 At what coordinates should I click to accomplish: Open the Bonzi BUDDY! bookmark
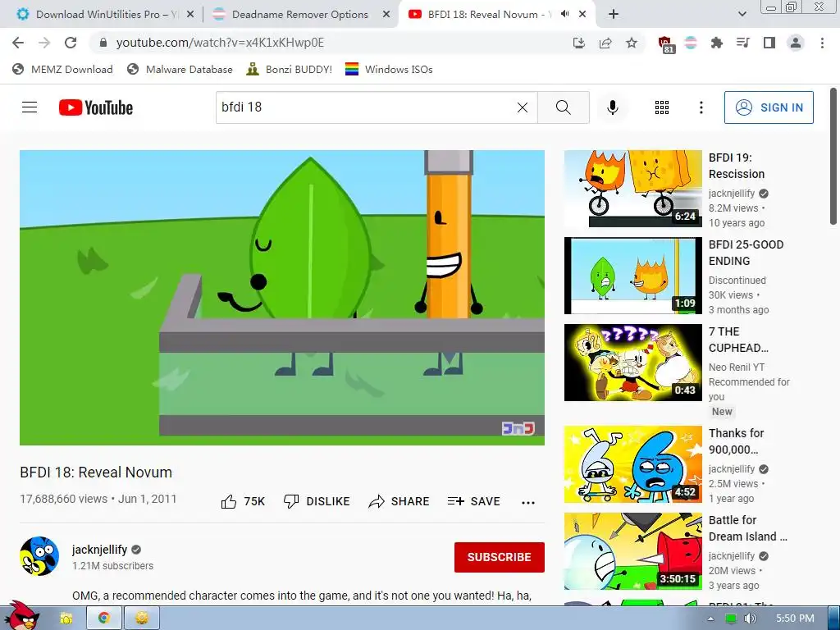click(x=290, y=69)
